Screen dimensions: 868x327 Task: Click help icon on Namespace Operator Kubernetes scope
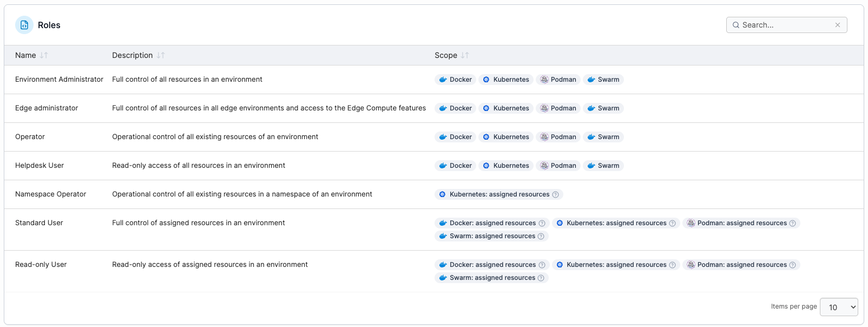[x=555, y=195]
